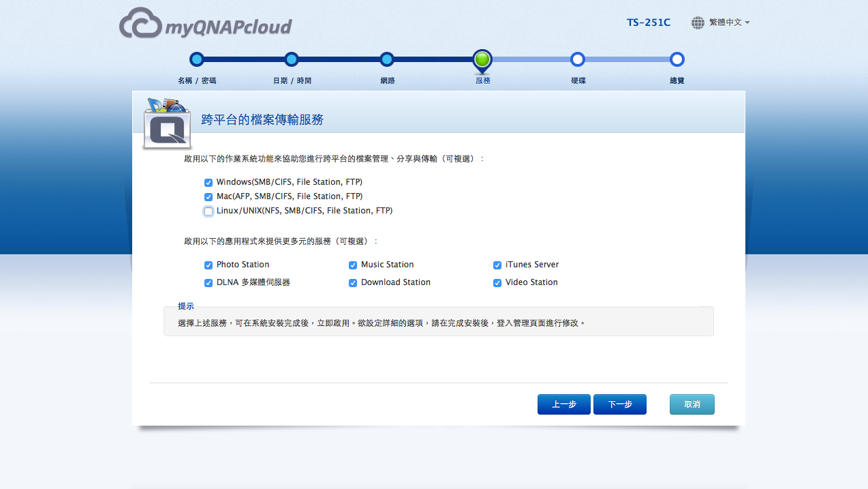Click the 名稱 / 密碼 step label
Screen dimensions: 868x489
click(x=197, y=80)
